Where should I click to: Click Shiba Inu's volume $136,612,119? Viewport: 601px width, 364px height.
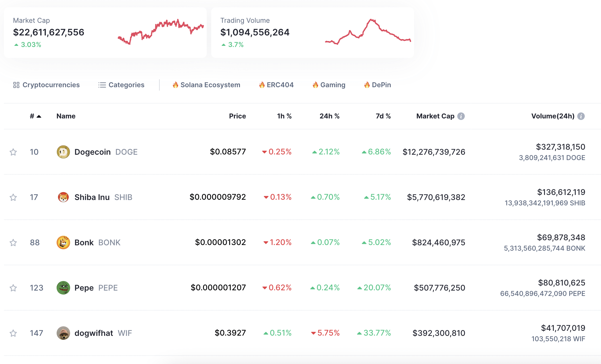[x=561, y=192]
